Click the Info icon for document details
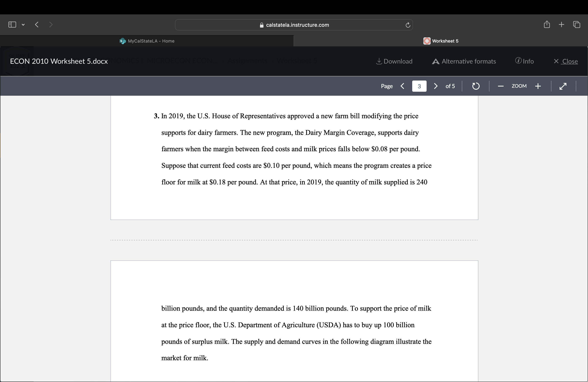 pos(525,61)
